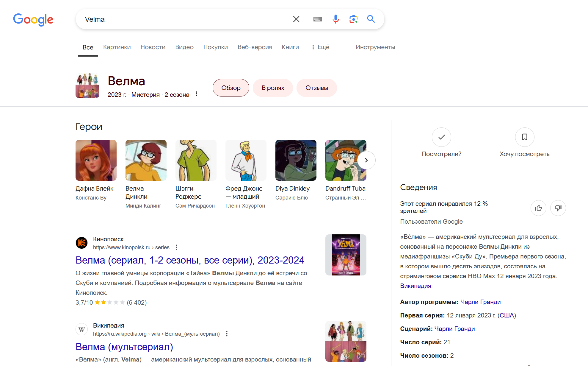Click the search input containing Velma
Screen dimensions: 588x366
point(184,19)
